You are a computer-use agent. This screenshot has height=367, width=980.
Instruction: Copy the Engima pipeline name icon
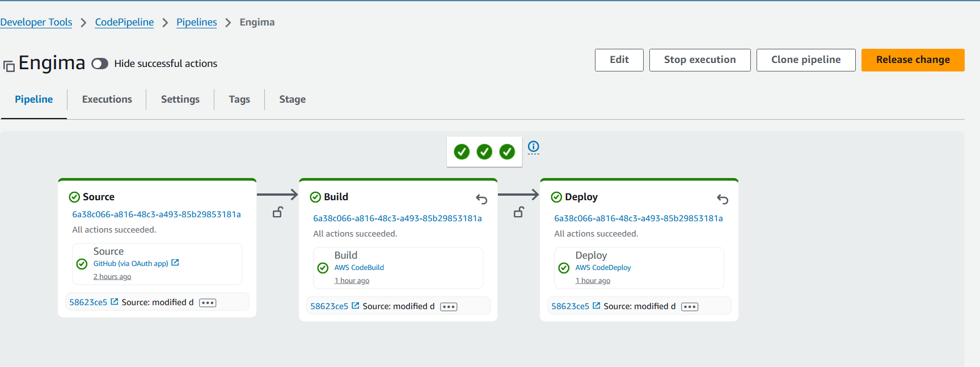pyautogui.click(x=9, y=66)
